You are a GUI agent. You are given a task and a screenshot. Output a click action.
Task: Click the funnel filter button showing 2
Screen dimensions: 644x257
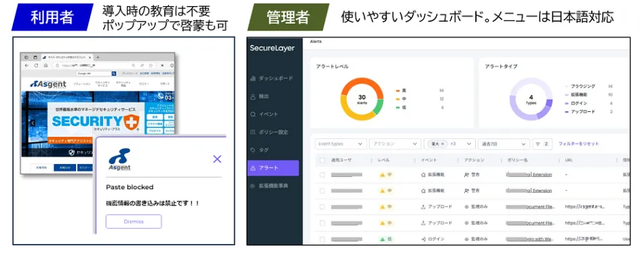542,144
